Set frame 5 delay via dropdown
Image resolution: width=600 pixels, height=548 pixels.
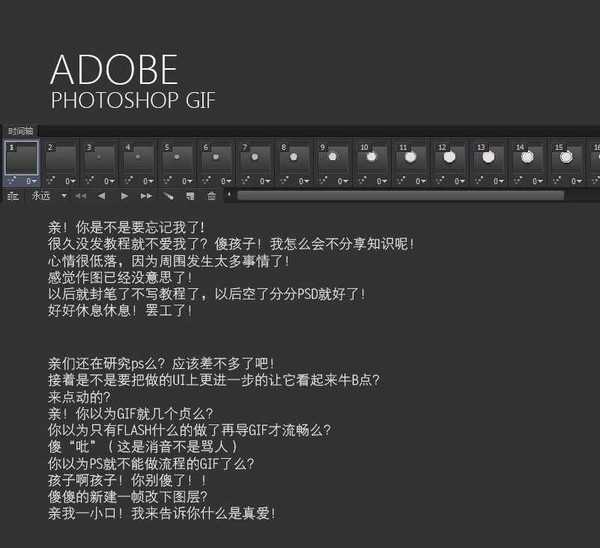[x=188, y=181]
